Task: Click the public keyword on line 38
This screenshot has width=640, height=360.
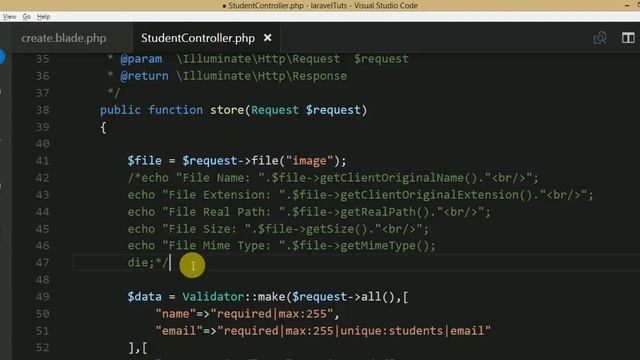Action: [120, 110]
